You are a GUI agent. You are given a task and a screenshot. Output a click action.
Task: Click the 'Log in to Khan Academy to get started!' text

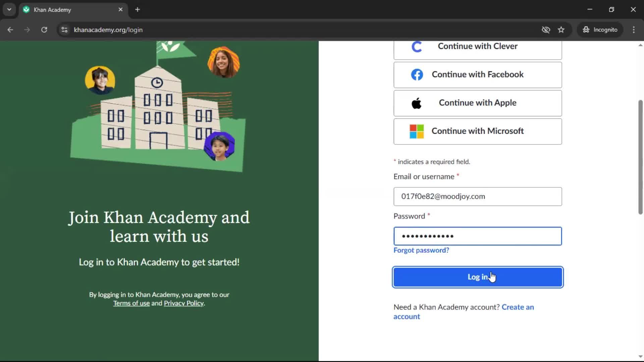pyautogui.click(x=159, y=262)
